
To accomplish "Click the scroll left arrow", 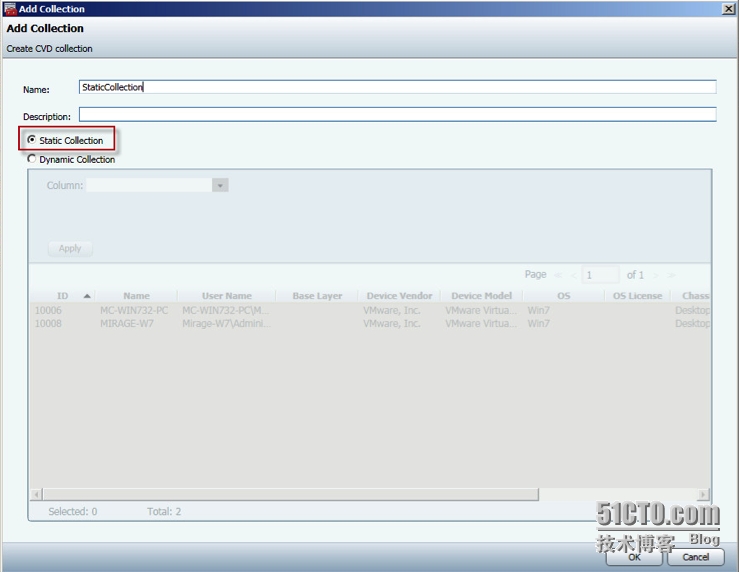I will coord(36,494).
